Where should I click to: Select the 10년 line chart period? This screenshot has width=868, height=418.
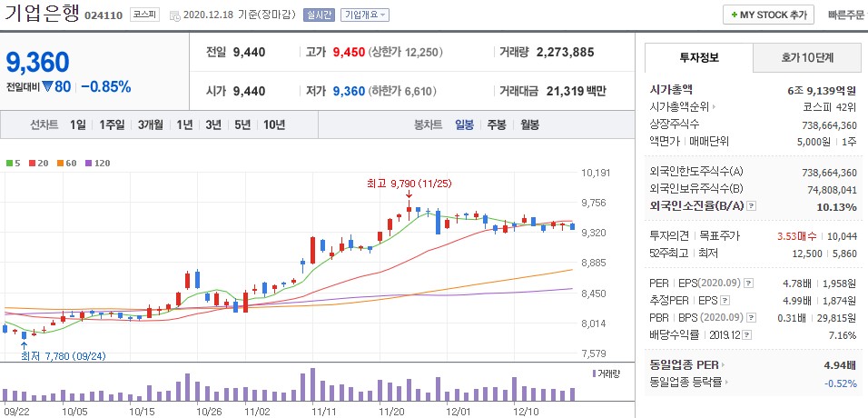274,124
